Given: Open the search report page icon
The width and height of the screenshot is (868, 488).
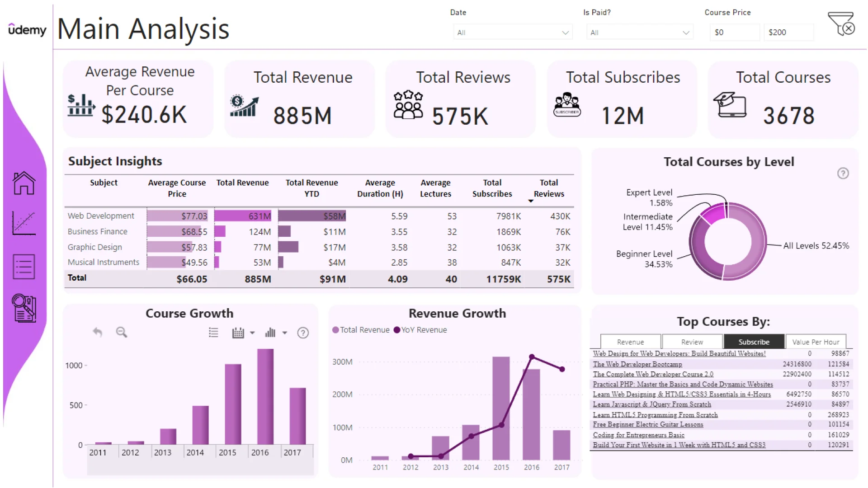Looking at the screenshot, I should coord(24,308).
